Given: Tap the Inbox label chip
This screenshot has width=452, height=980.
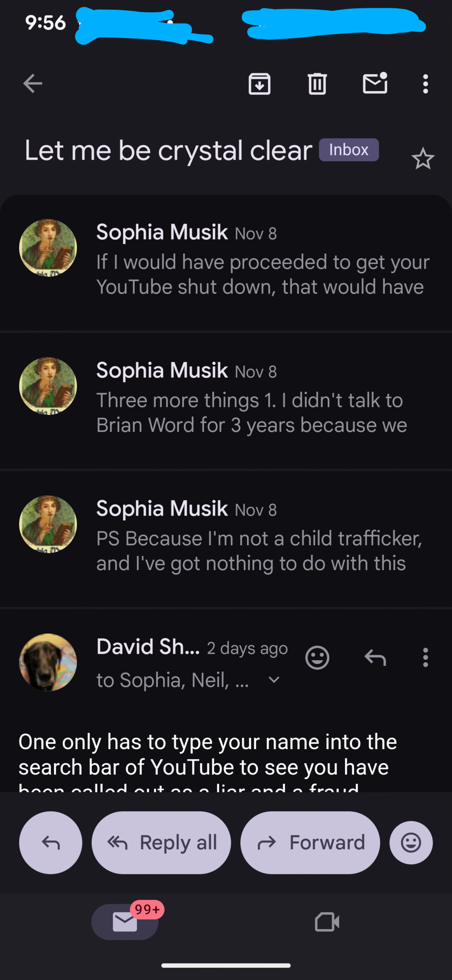Looking at the screenshot, I should (349, 150).
